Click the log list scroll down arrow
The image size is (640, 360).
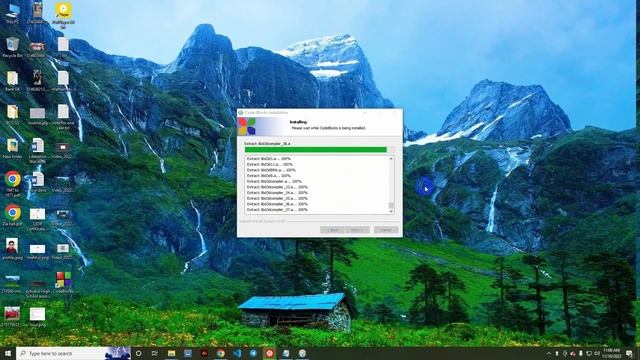[391, 211]
